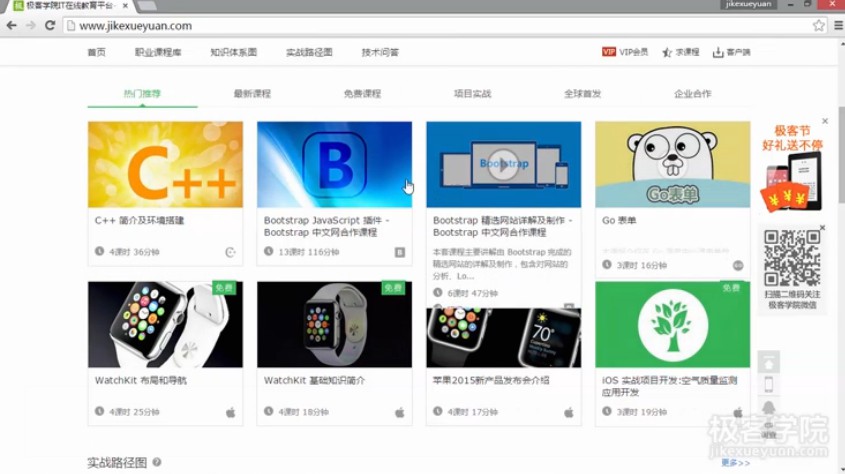The width and height of the screenshot is (845, 474).
Task: Reload the page with the refresh icon
Action: click(50, 25)
